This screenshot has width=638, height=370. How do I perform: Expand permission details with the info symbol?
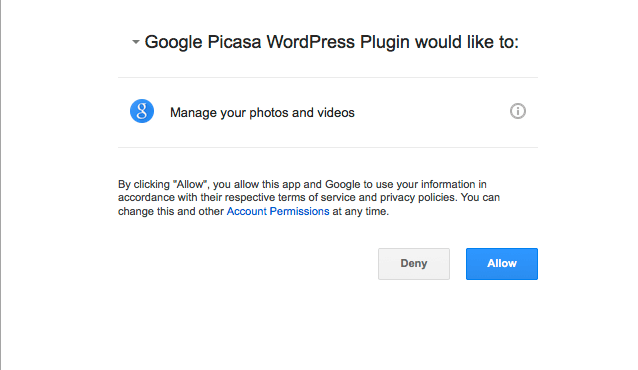click(518, 111)
